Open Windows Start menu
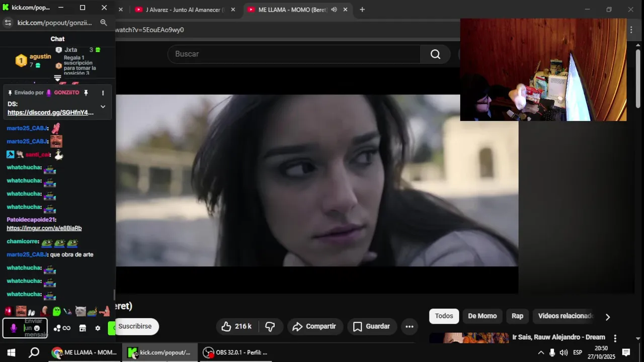Screen dimensions: 644x362 click(x=11, y=352)
